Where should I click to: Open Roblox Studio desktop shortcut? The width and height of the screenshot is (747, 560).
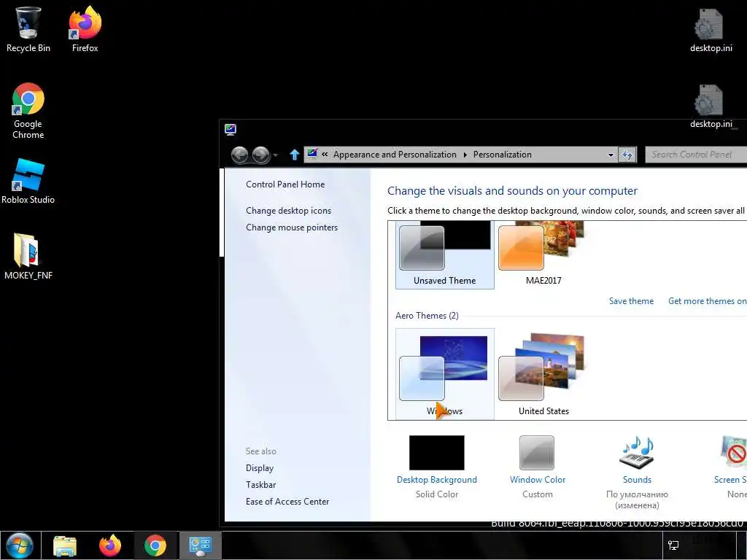tap(28, 181)
